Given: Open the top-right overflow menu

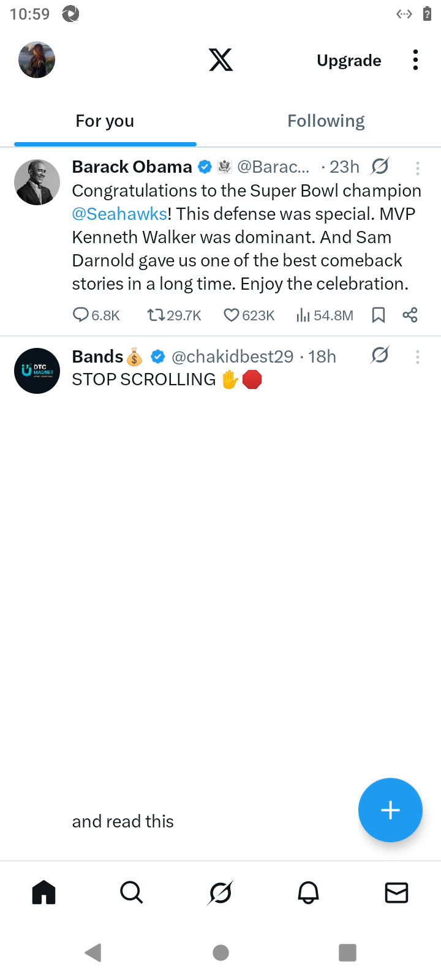Looking at the screenshot, I should tap(415, 60).
